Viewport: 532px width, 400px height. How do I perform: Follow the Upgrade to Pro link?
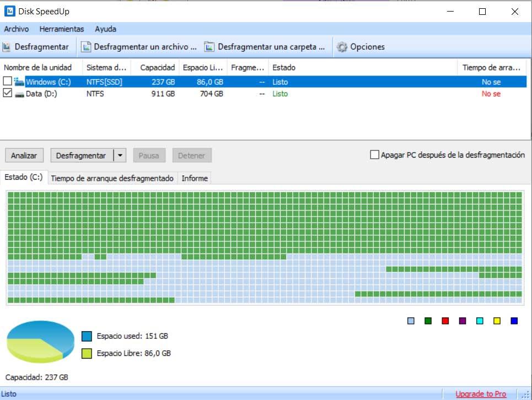click(x=481, y=394)
